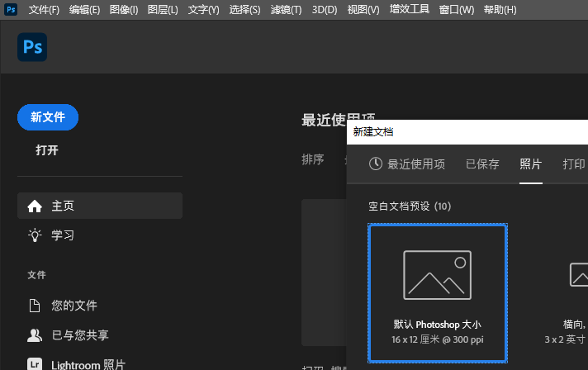This screenshot has width=588, height=370.
Task: Open the 图像(I) menu
Action: pos(124,10)
